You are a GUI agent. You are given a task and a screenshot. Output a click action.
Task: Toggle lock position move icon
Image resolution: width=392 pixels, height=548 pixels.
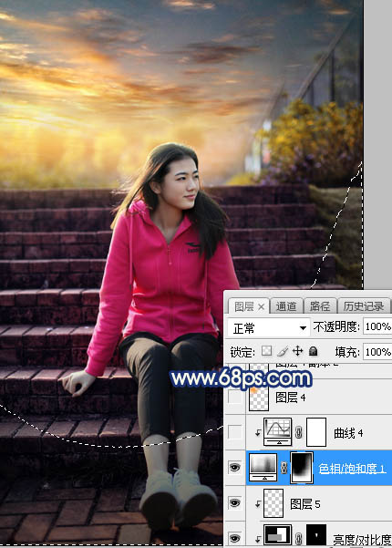point(298,351)
